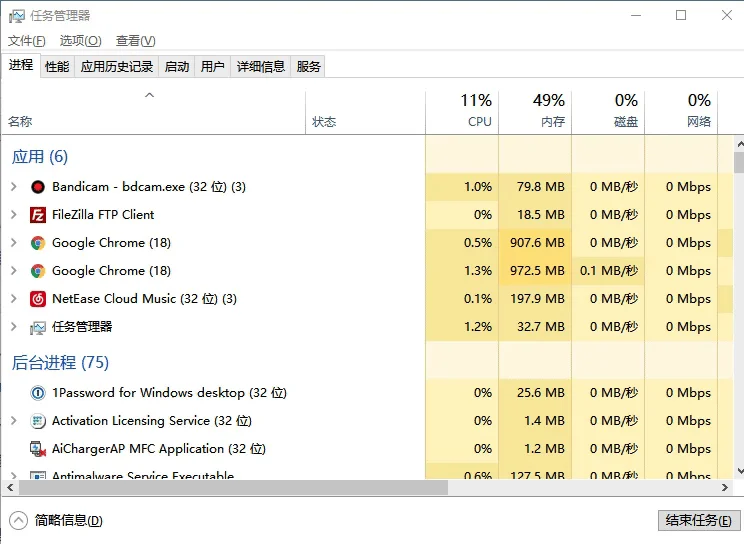Viewport: 744px width, 544px height.
Task: Click the 907.6 MB memory cell
Action: pyautogui.click(x=537, y=243)
